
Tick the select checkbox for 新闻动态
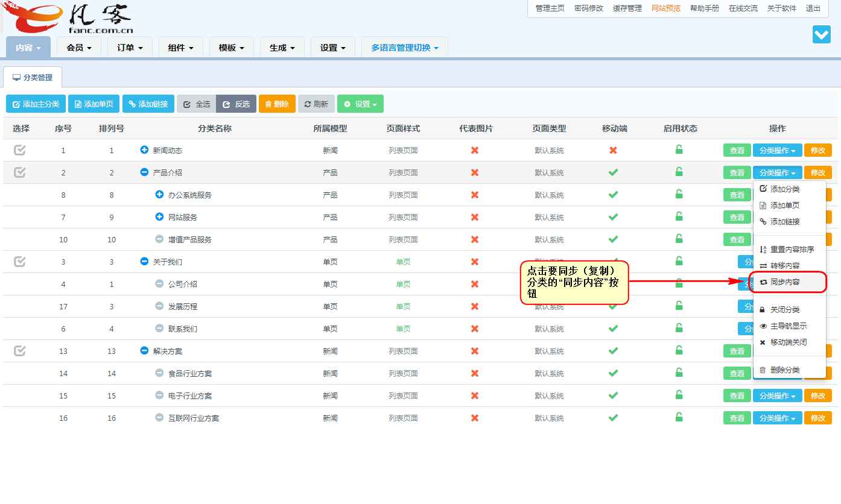(20, 150)
